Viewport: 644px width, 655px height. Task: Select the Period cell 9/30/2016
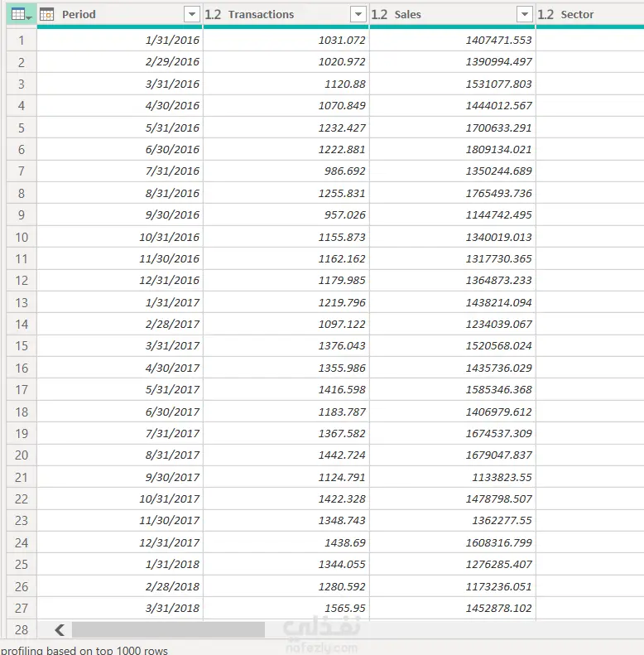[x=120, y=215]
